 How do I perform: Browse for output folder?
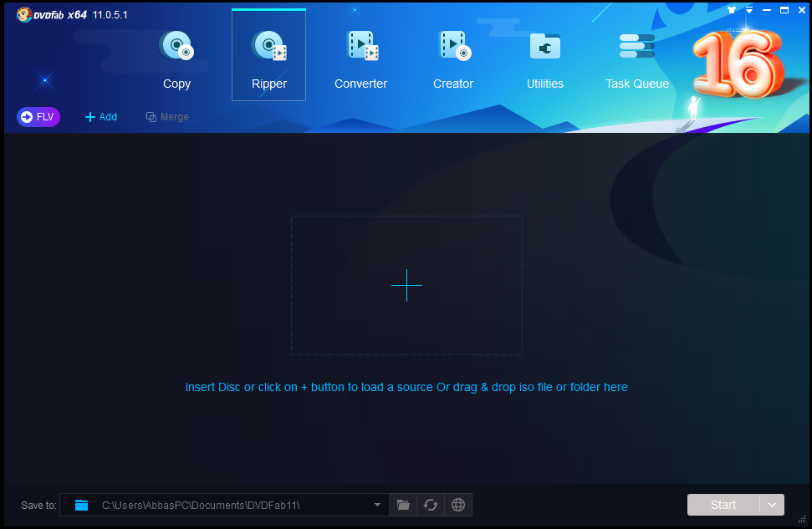403,506
